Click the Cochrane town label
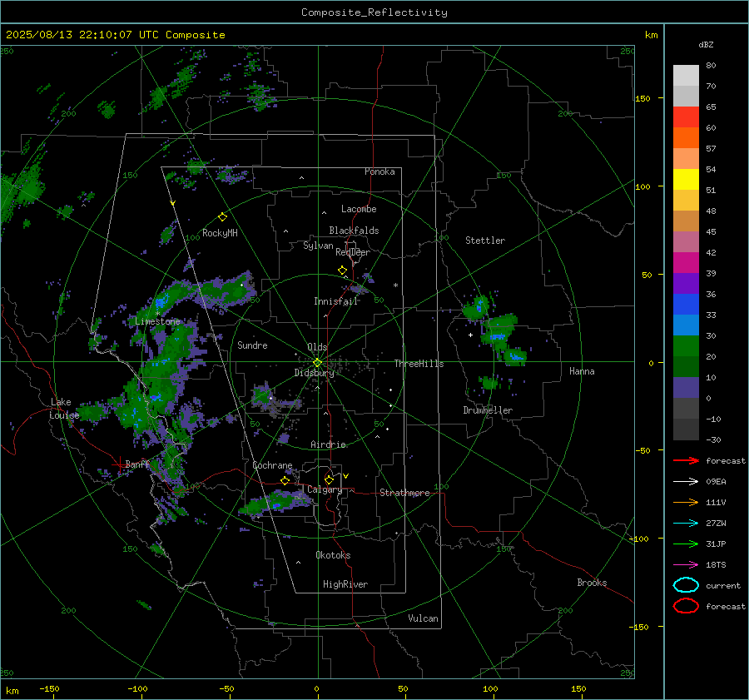Screen dimensions: 749x700 tap(272, 465)
